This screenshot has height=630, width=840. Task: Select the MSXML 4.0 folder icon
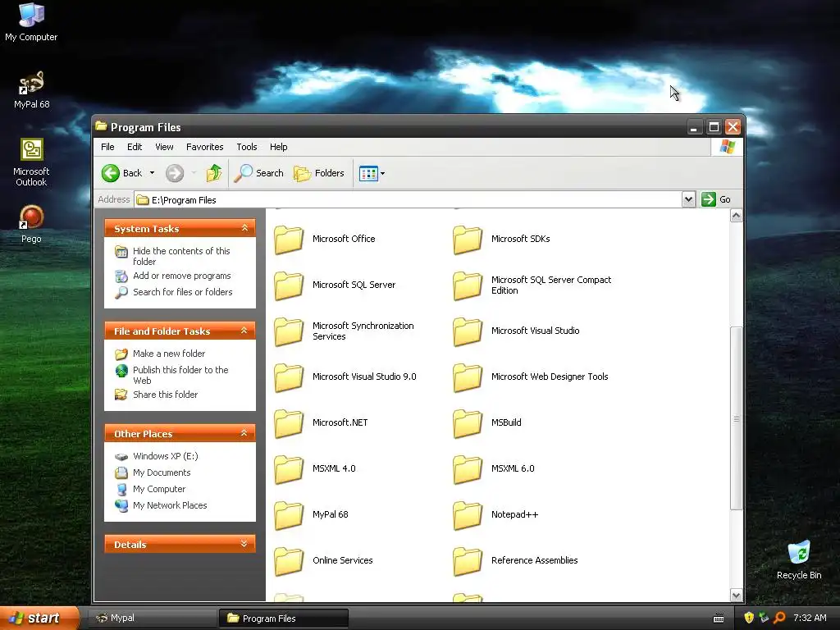289,469
